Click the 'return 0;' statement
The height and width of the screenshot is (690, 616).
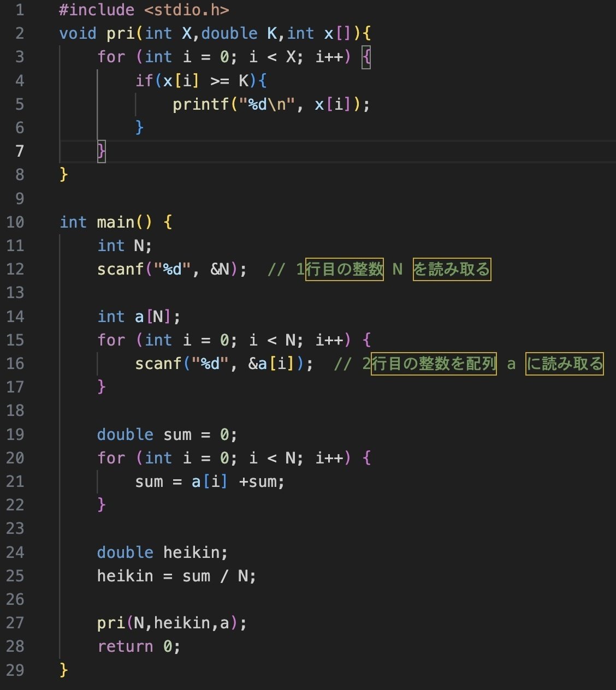point(139,646)
